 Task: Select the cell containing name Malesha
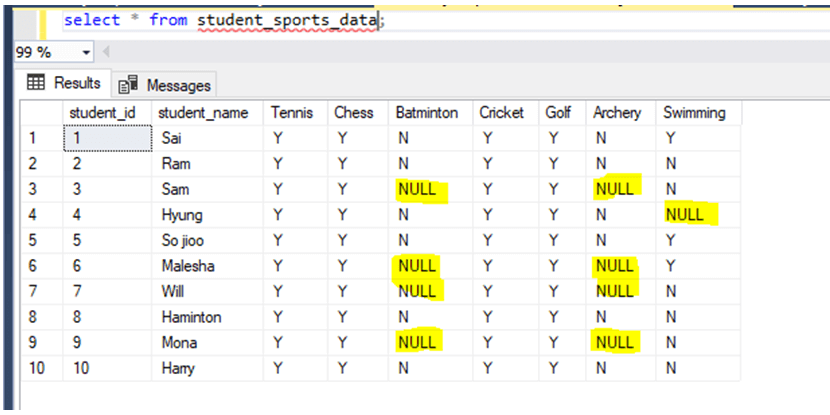click(x=187, y=266)
